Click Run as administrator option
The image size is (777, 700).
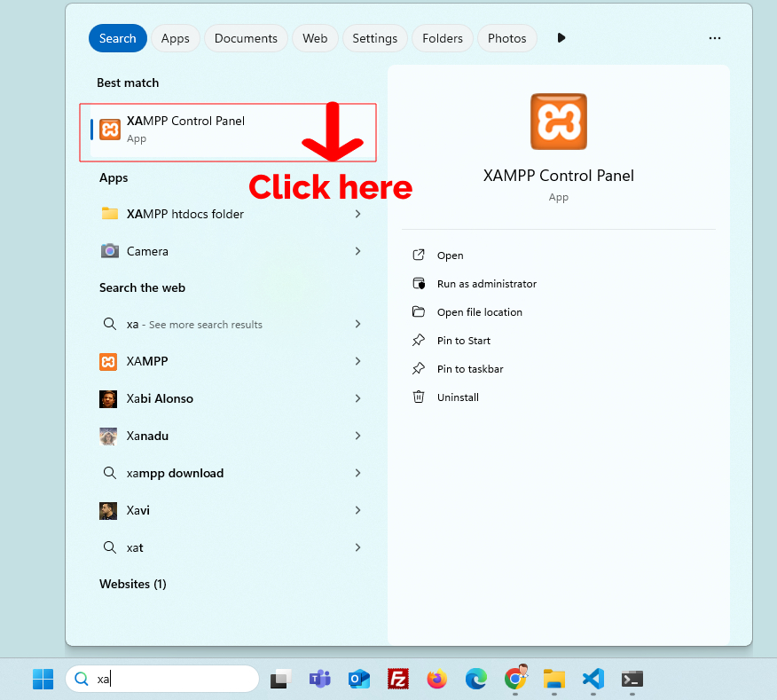tap(486, 284)
